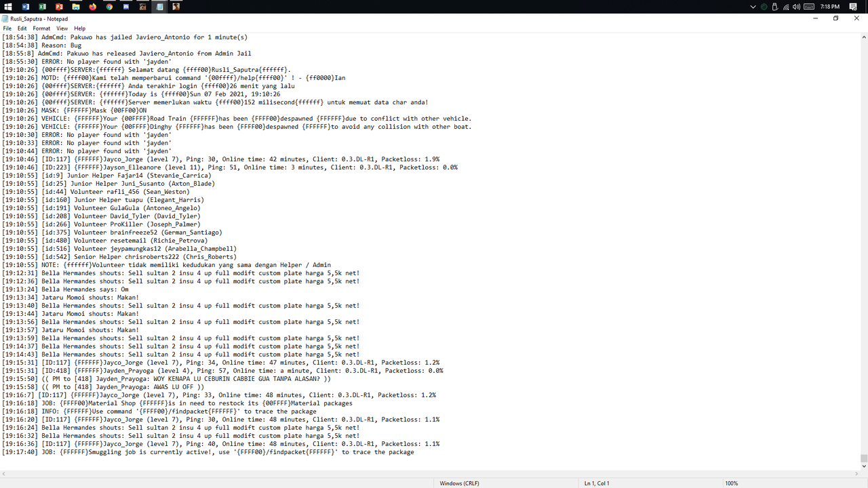Click the Ln 1, Col 1 status indicator
The width and height of the screenshot is (868, 488).
pos(597,483)
